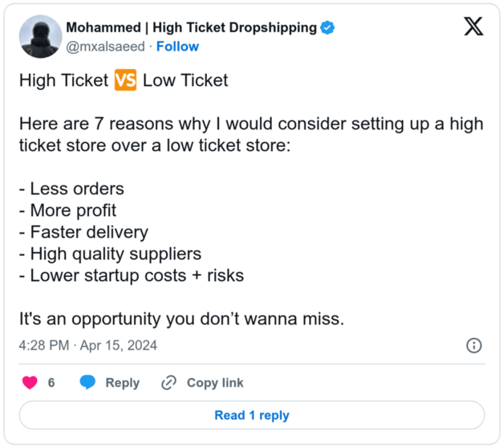Screen dimensions: 503x448
Task: Click the orange VS emoji
Action: pos(124,80)
